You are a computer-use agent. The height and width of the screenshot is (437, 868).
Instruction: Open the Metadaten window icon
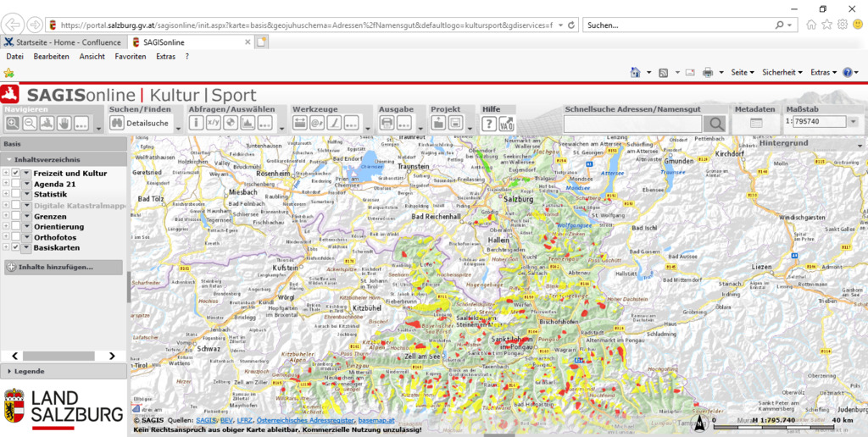point(755,124)
